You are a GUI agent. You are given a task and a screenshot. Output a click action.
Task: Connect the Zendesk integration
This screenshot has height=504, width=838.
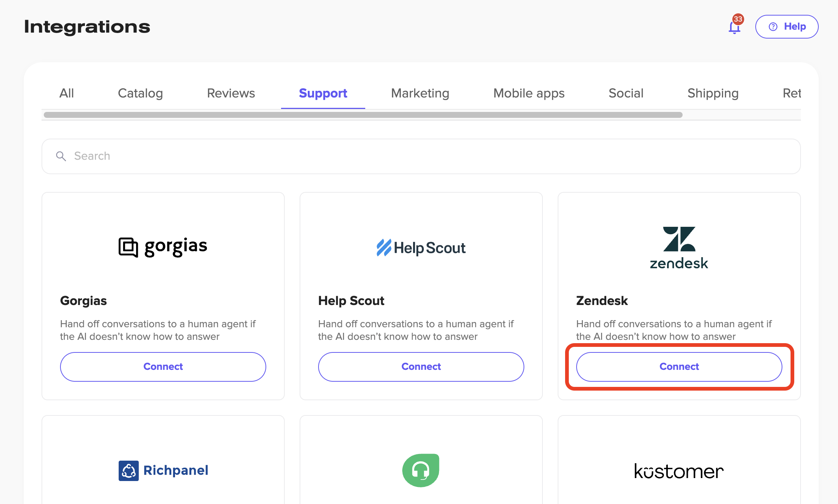click(x=679, y=367)
